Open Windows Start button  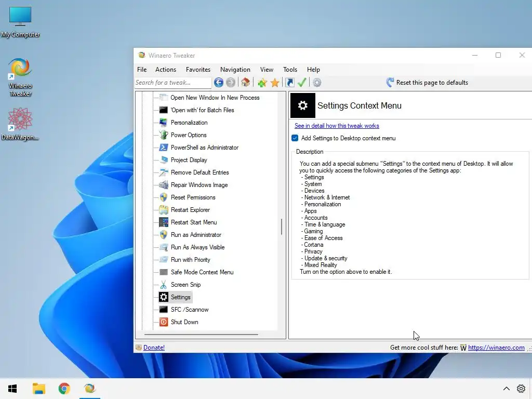point(12,389)
